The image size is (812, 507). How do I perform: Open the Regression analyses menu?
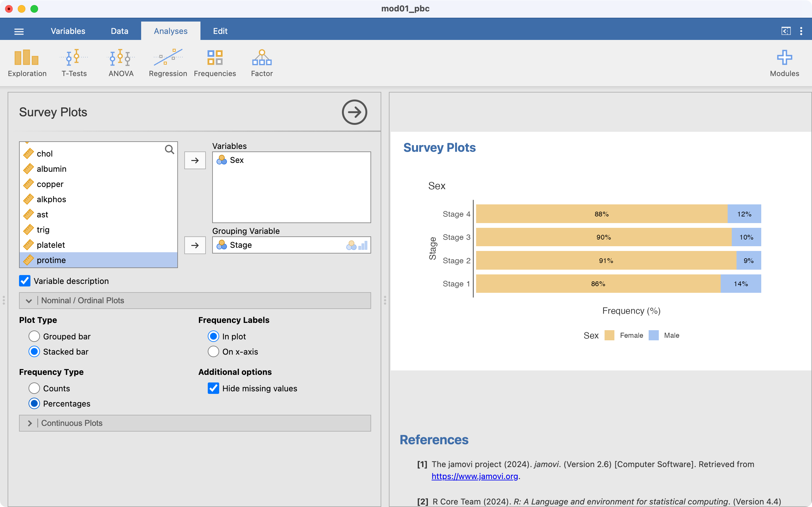(x=168, y=63)
